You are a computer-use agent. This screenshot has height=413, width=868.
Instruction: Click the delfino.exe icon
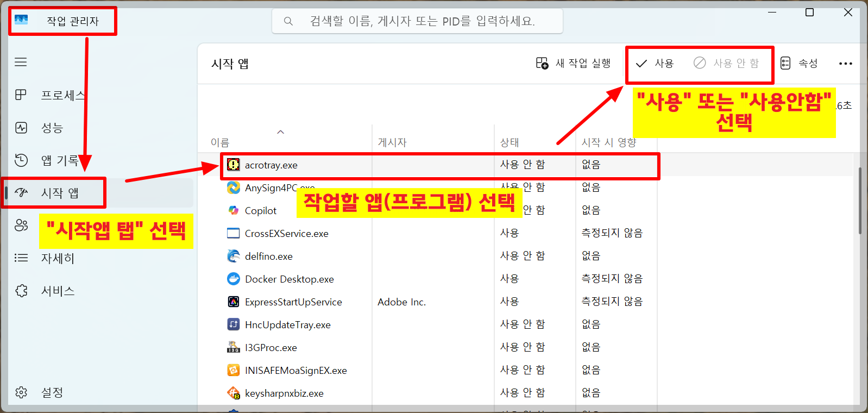point(234,256)
